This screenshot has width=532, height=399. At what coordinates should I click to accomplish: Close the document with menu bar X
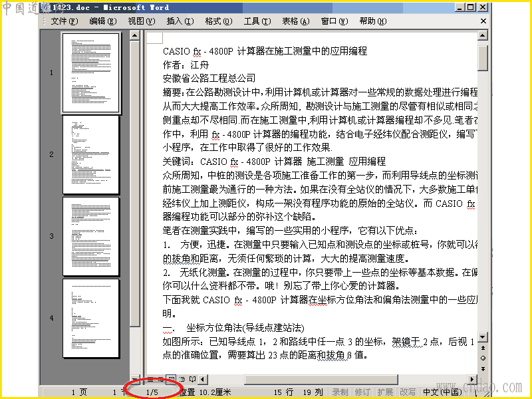click(483, 21)
